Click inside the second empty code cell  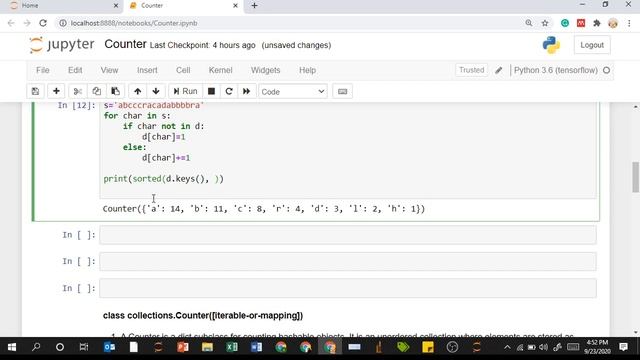coord(348,262)
